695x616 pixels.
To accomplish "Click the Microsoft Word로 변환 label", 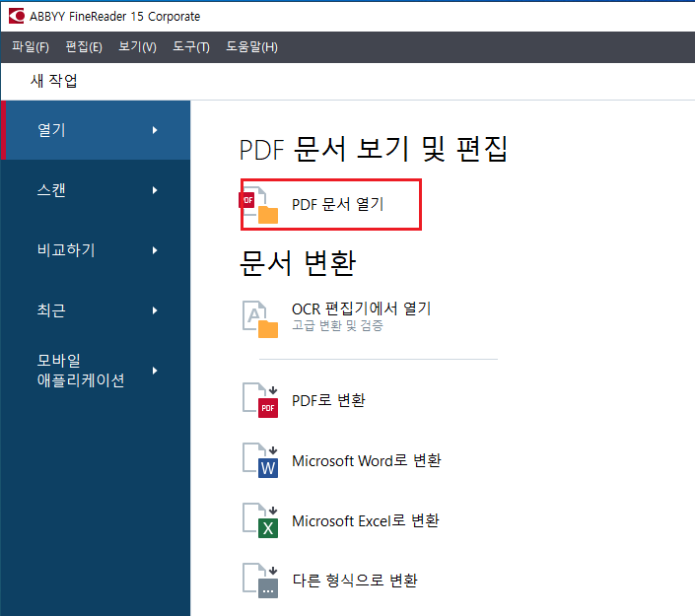I will click(x=367, y=460).
